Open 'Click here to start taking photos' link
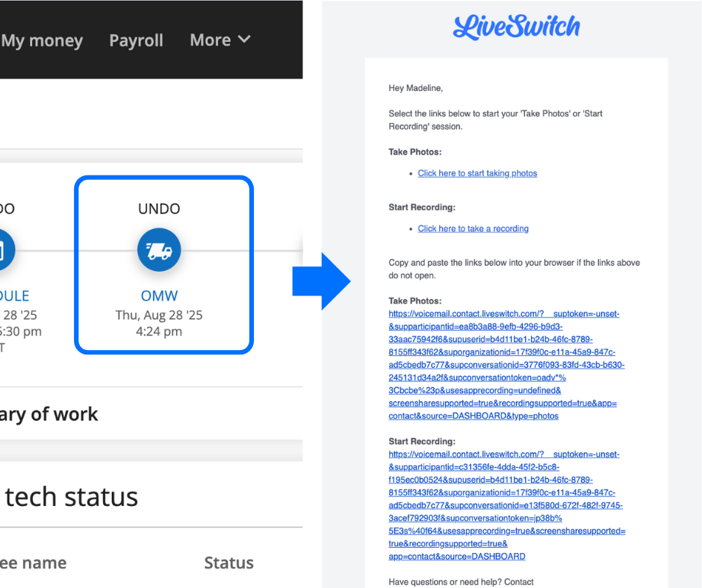 [477, 173]
